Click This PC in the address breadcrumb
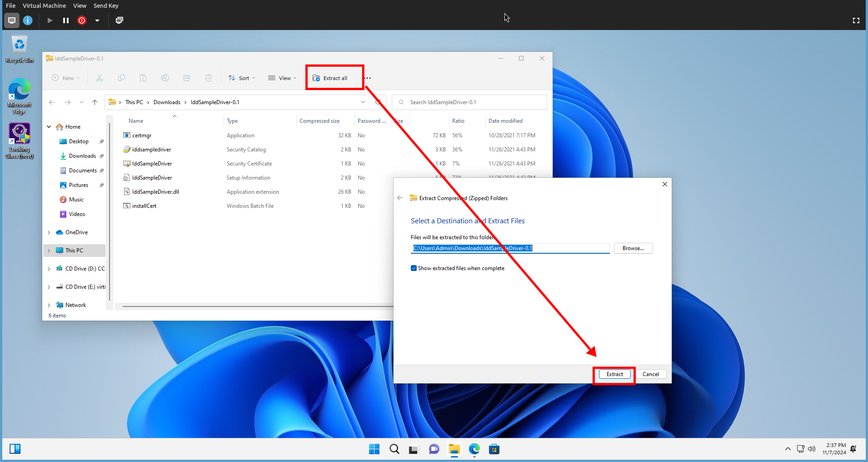The image size is (868, 462). pos(134,102)
